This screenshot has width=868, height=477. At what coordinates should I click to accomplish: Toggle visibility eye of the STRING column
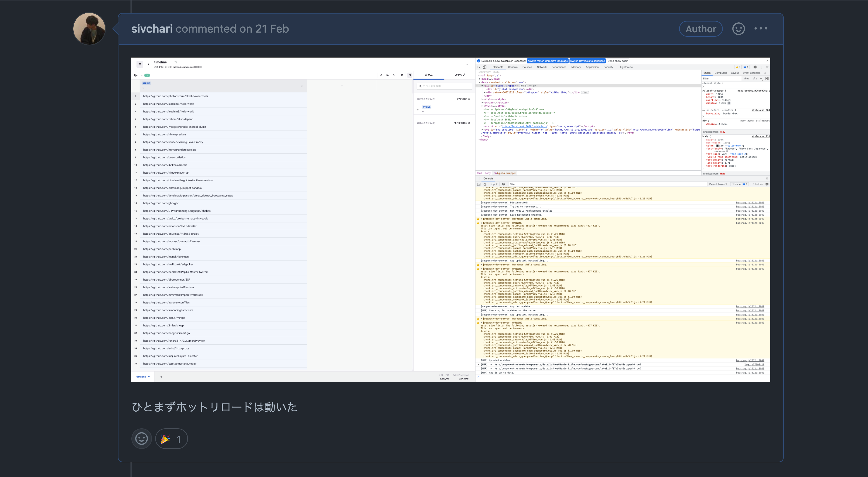tap(418, 109)
